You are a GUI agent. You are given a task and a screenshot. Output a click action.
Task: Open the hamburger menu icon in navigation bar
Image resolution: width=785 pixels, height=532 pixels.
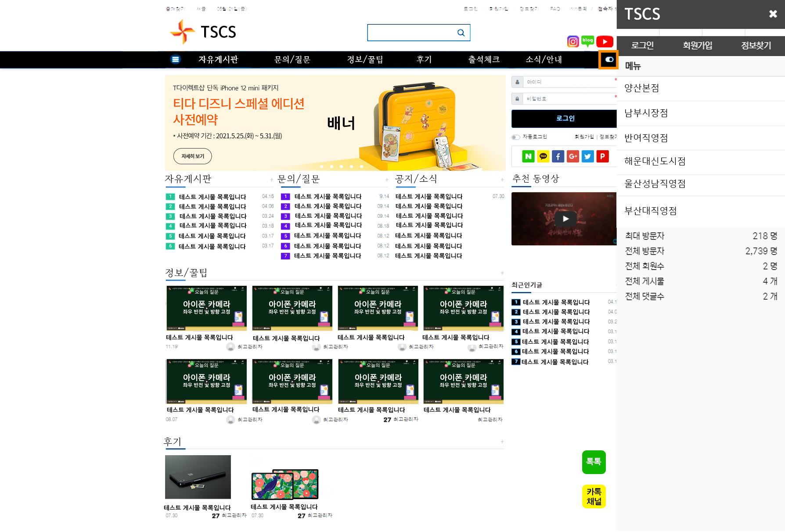(x=175, y=60)
